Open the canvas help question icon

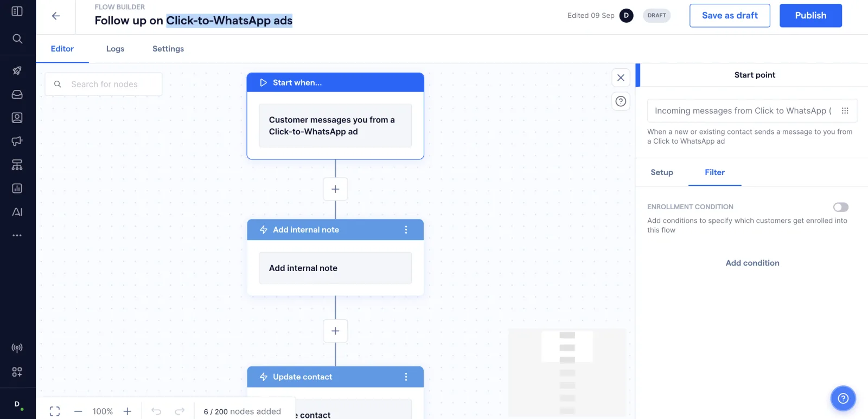pyautogui.click(x=621, y=101)
